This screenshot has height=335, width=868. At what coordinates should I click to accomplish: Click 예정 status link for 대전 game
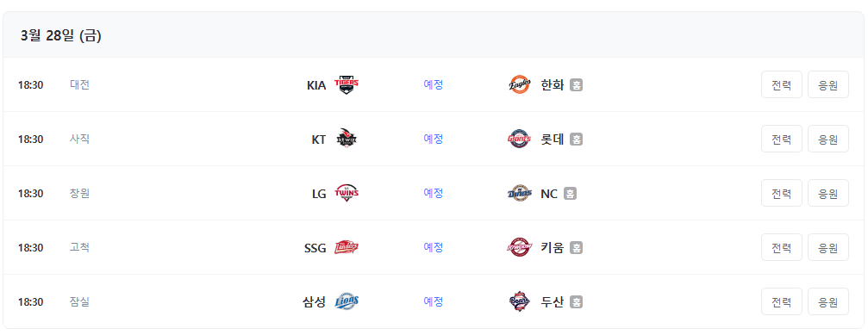tap(434, 84)
